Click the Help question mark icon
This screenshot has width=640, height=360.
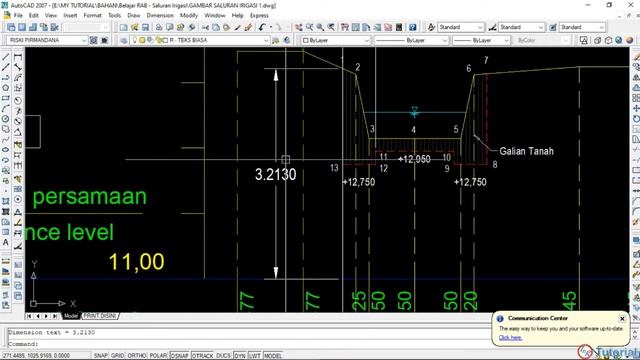[413, 27]
